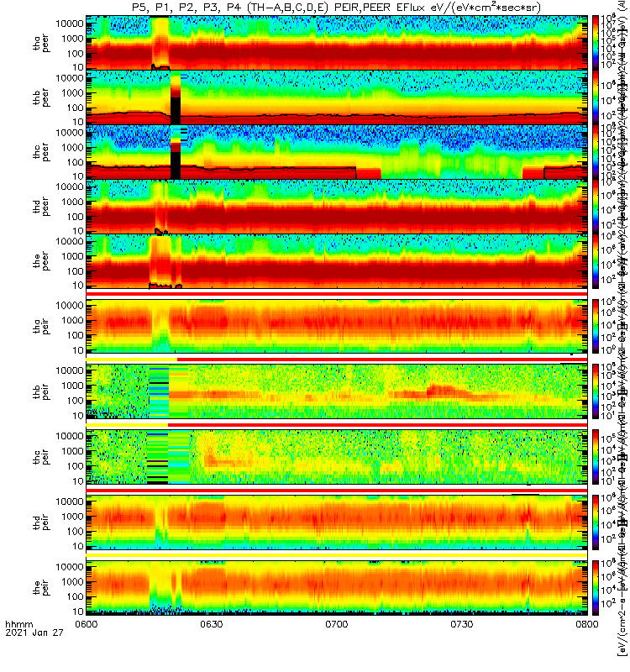This screenshot has height=672, width=630.
Task: Click inside the the peir spectrogram panel
Action: pyautogui.click(x=337, y=587)
